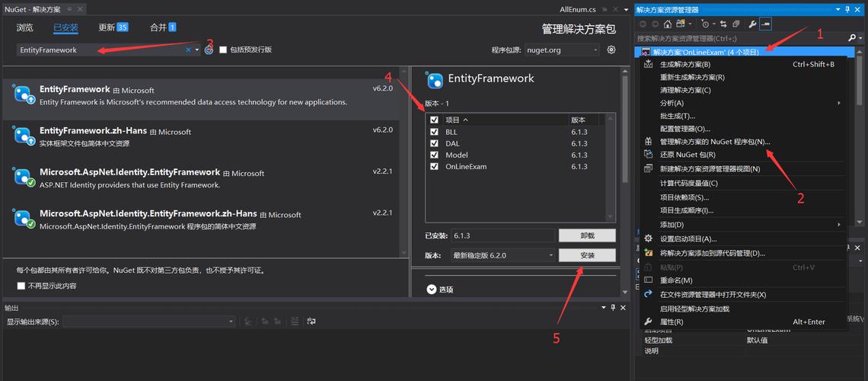
Task: Select the EntityFramework package in the list
Action: [201, 100]
